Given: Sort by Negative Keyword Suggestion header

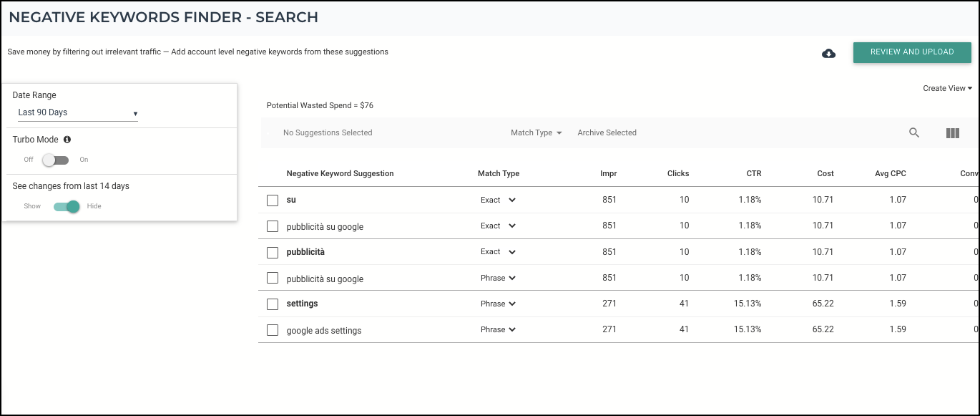Looking at the screenshot, I should point(340,173).
